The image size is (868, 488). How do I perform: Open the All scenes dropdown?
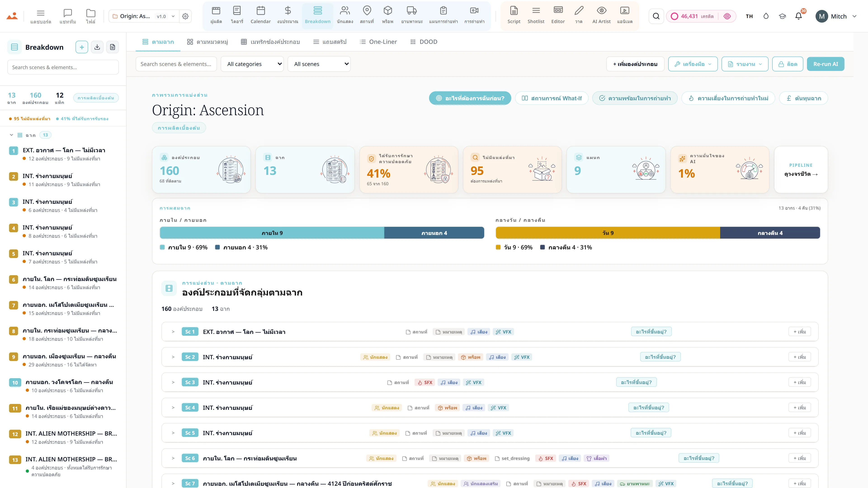(319, 64)
